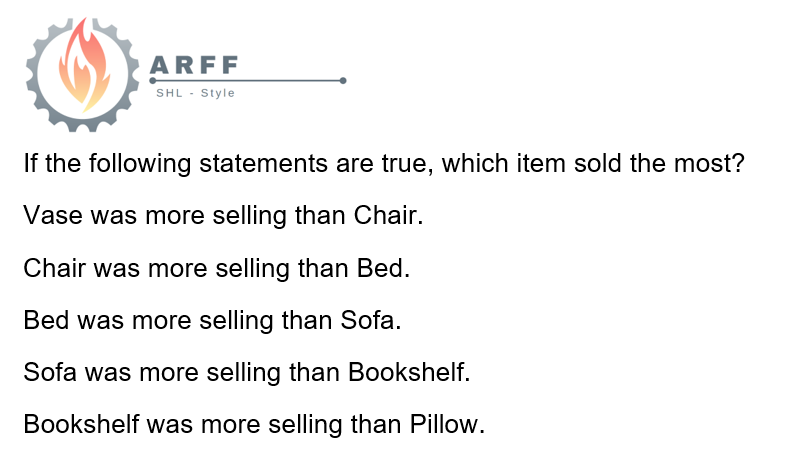This screenshot has width=791, height=458.
Task: Click 'If the following' at the start of the question
Action: (107, 163)
